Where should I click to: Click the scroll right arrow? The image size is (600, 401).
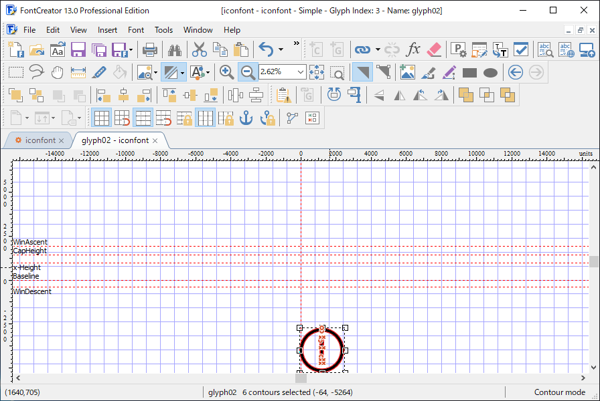tap(583, 378)
